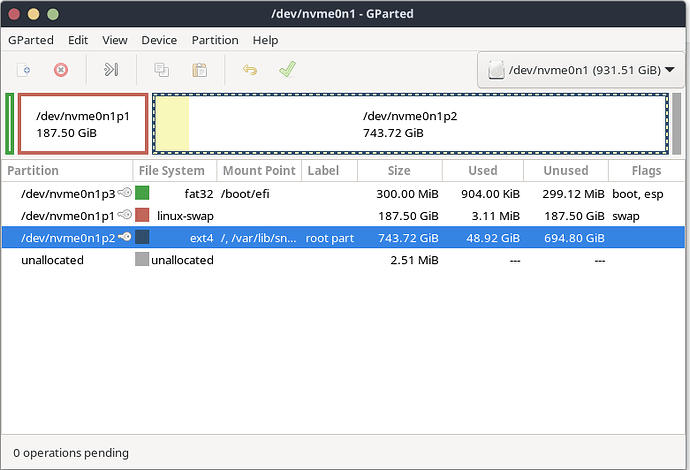Screen dimensions: 690x470
Task: Select the /dev/nvme0n1p3 partition row
Action: coord(343,194)
